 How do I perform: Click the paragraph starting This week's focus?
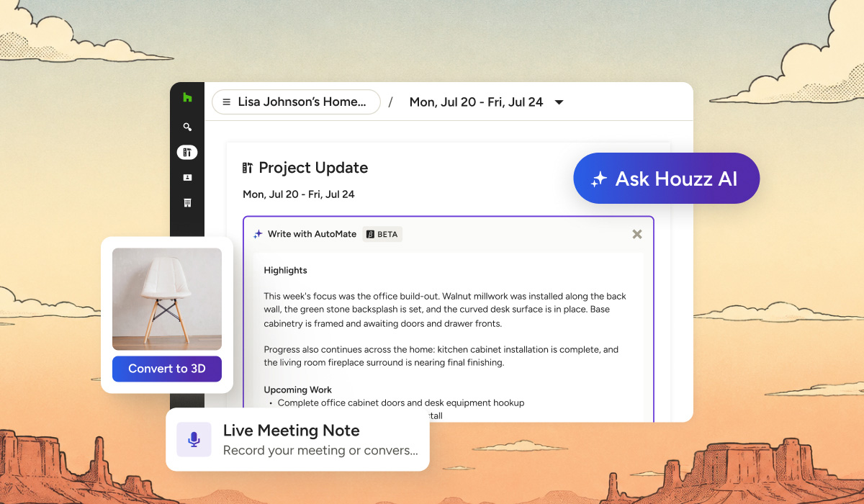coord(445,310)
